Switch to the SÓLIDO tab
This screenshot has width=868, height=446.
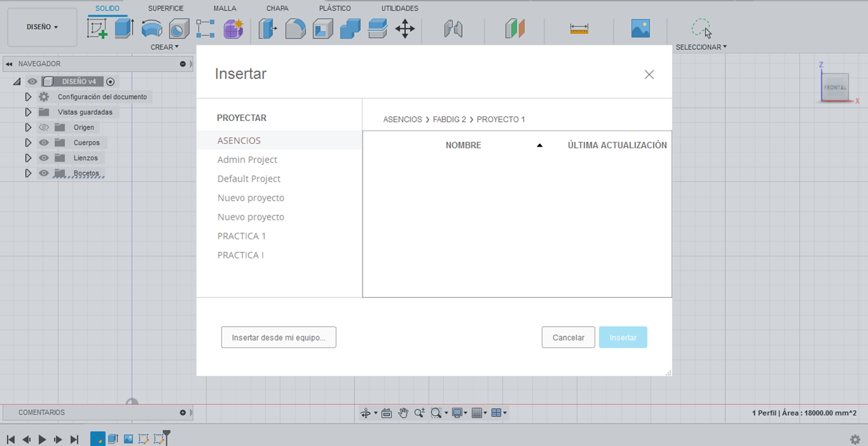tap(107, 8)
